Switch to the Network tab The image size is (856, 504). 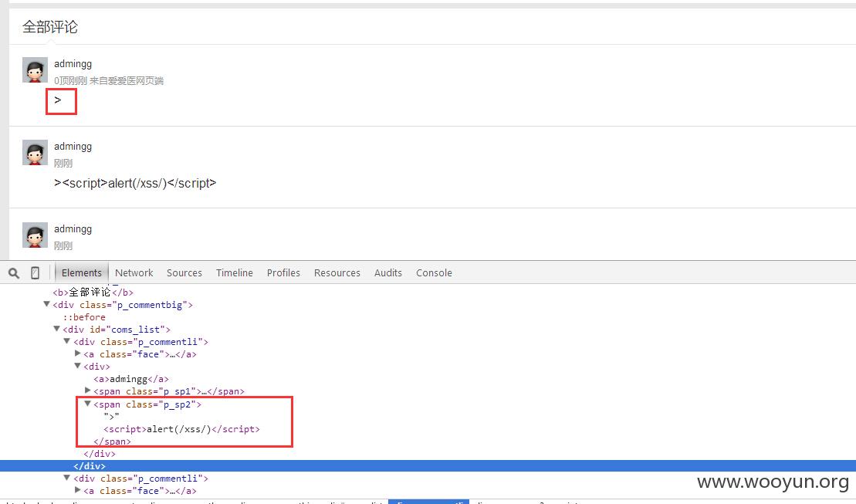pos(134,273)
